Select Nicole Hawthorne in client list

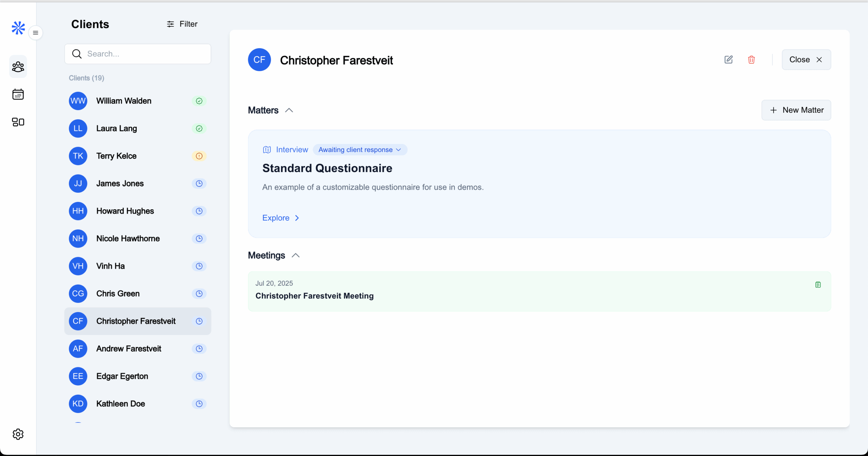pos(128,239)
